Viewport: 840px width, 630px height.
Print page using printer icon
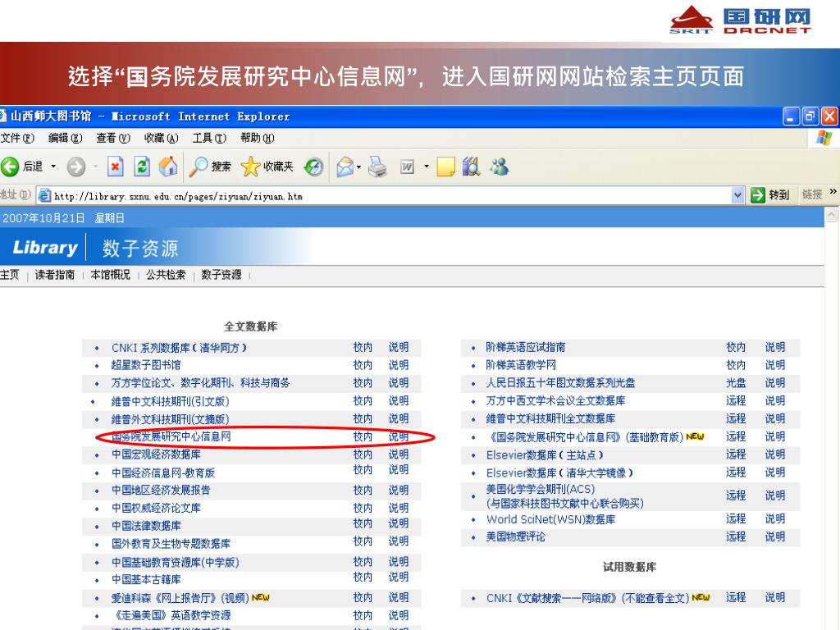[x=377, y=167]
